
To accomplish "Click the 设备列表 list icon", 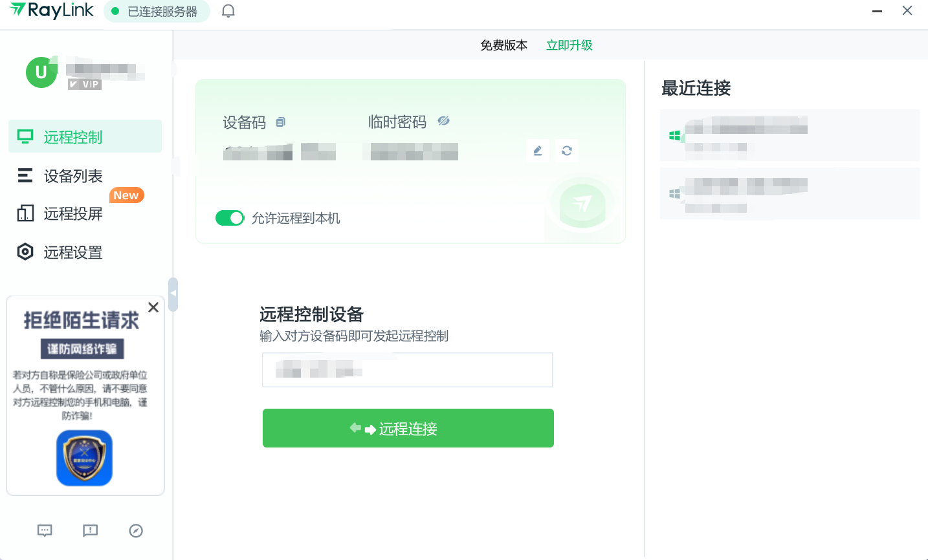I will point(25,175).
